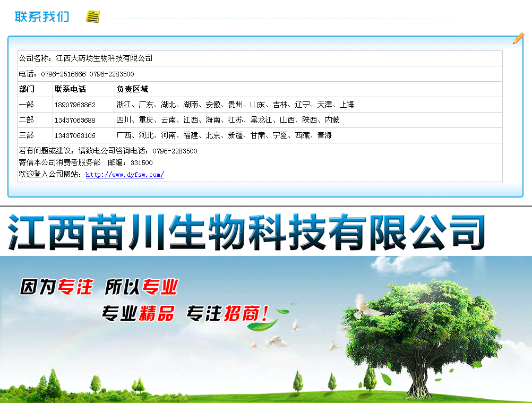532x403 pixels.
Task: Open the http://www.dyfsw.com/ website link
Action: 125,175
